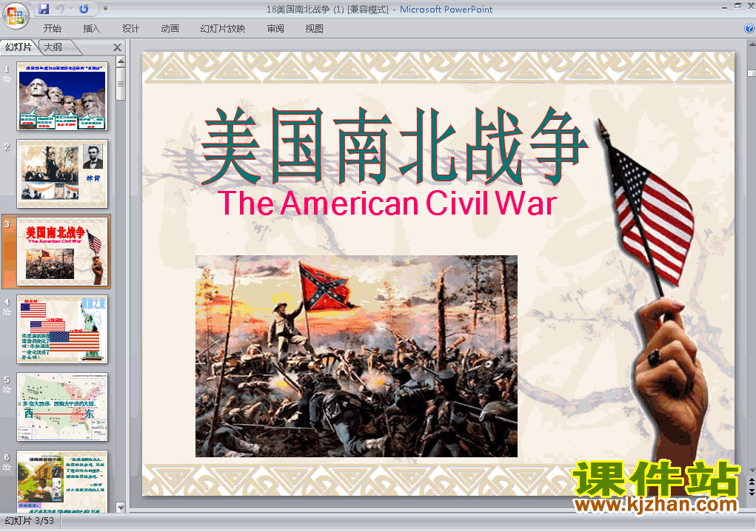Click the blue Redo arrow icon
Viewport: 756px width, 532px height.
[84, 9]
